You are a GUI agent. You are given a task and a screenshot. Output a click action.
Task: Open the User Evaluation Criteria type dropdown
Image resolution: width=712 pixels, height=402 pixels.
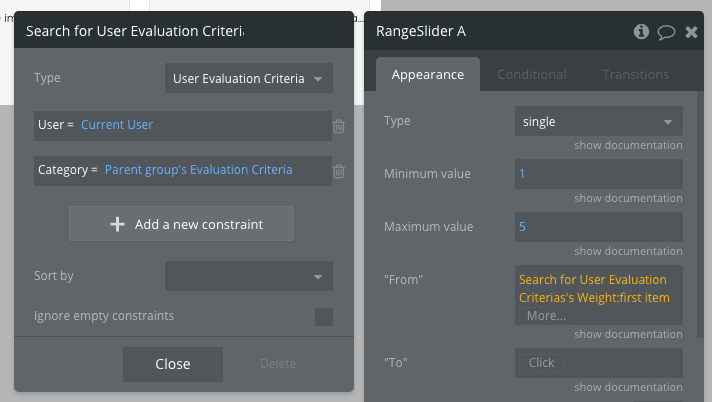[x=248, y=78]
